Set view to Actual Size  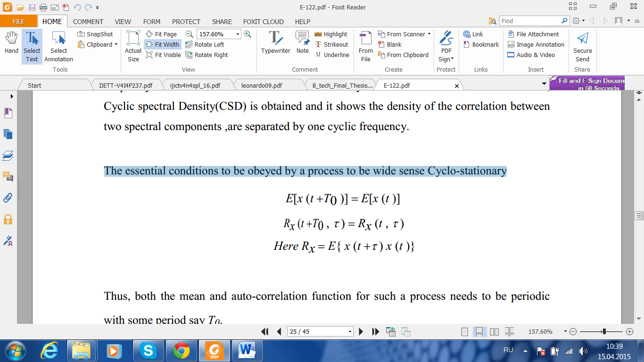(x=133, y=47)
